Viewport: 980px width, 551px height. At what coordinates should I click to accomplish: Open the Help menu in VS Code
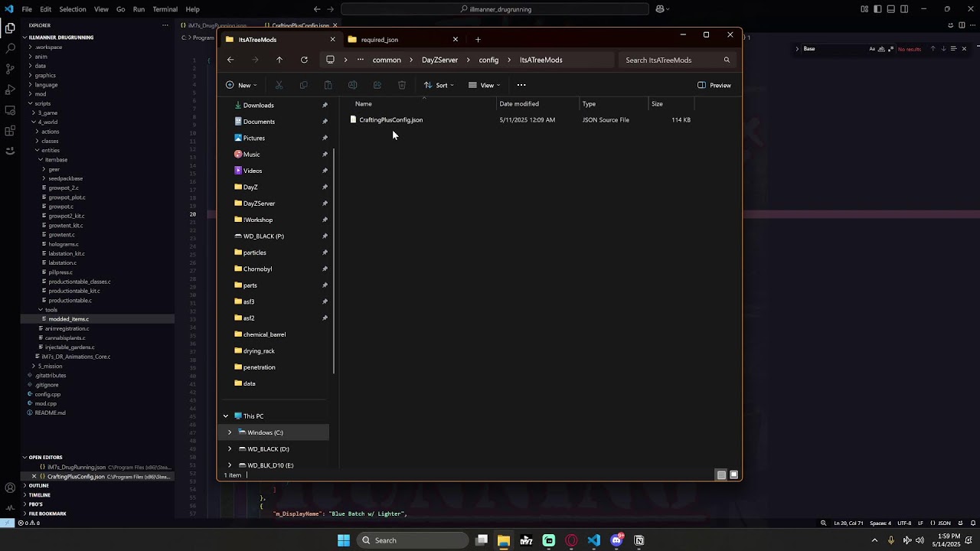(x=192, y=9)
